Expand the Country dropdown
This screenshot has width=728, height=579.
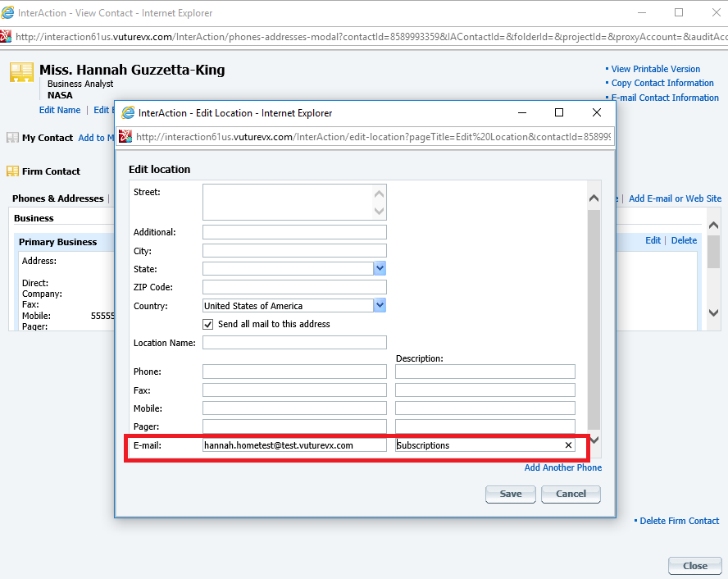click(380, 305)
